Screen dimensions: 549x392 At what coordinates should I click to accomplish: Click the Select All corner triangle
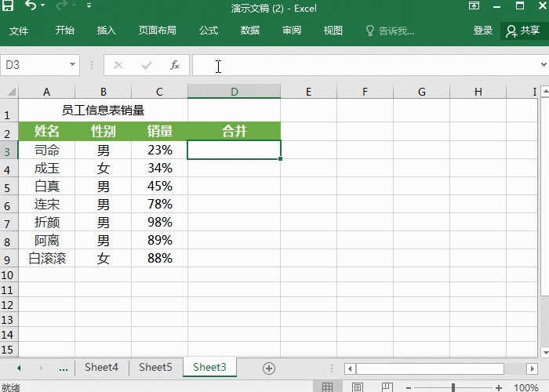11,92
